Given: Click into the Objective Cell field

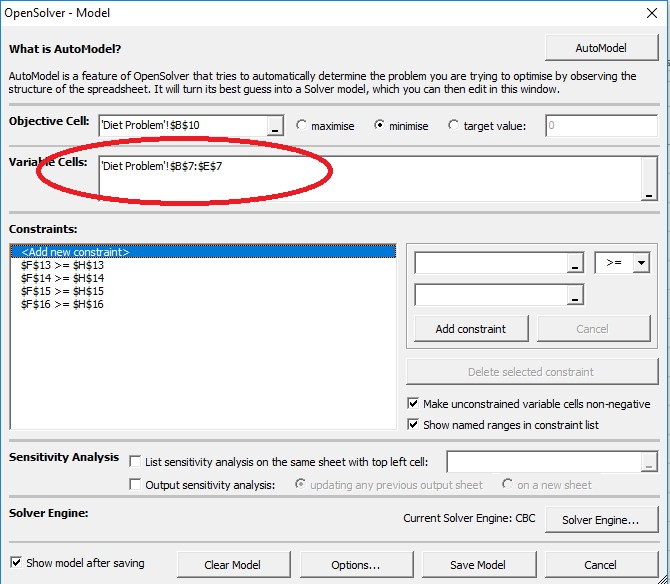Looking at the screenshot, I should [x=184, y=126].
